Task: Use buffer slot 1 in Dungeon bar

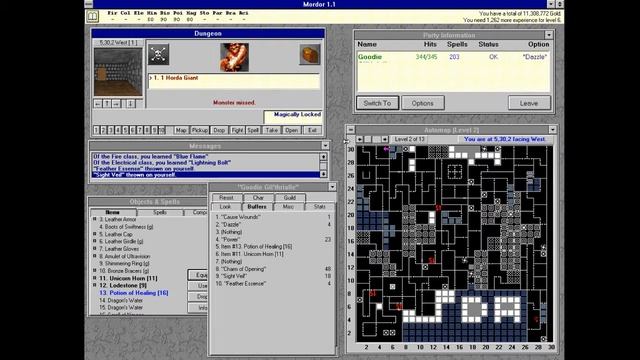Action: point(96,130)
